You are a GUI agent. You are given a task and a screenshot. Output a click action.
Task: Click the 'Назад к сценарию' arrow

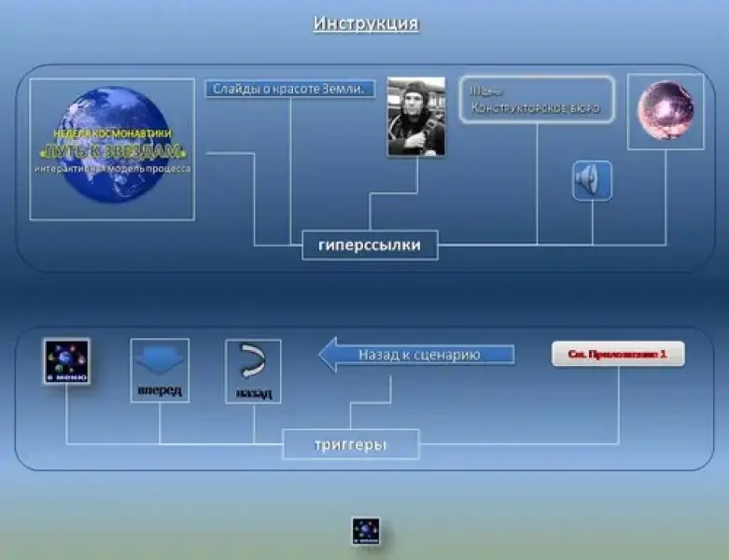point(416,356)
